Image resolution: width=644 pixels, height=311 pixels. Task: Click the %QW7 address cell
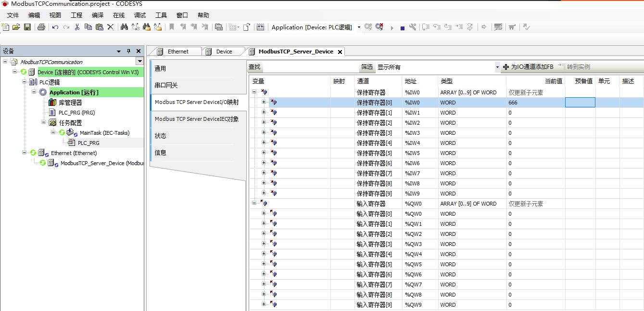420,285
